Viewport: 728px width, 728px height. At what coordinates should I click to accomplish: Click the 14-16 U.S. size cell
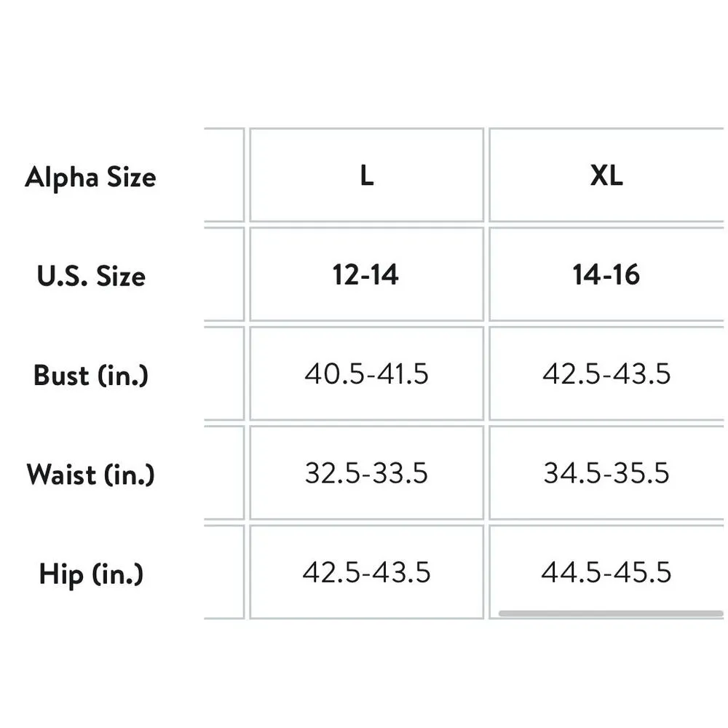606,274
